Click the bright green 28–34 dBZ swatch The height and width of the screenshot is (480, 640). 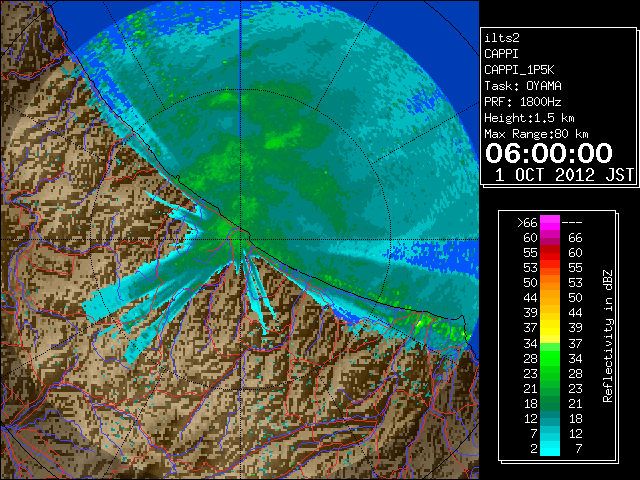550,358
